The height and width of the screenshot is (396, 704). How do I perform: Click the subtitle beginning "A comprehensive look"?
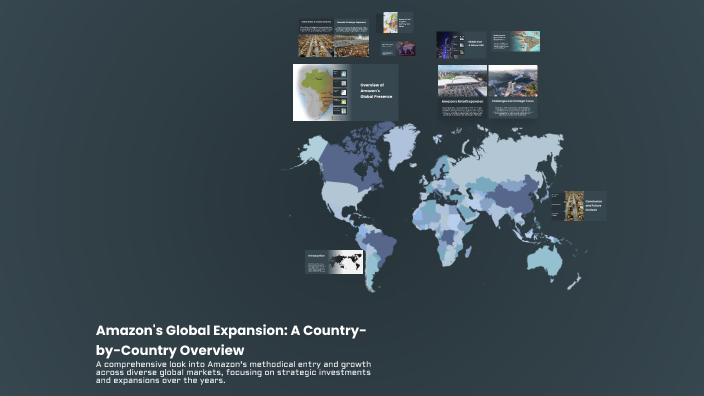(x=233, y=372)
